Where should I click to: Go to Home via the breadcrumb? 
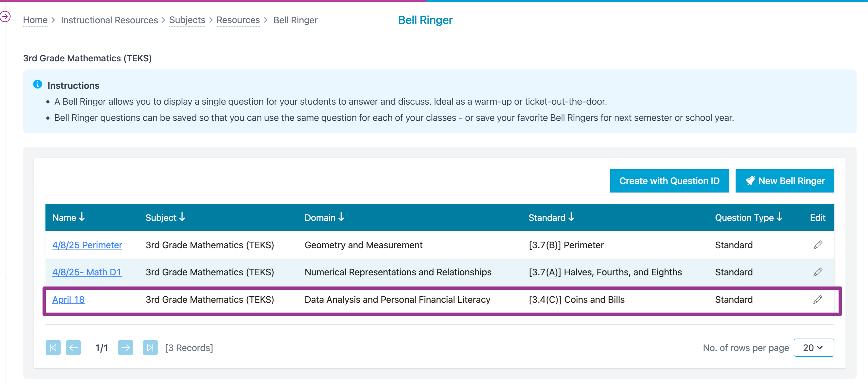point(35,20)
